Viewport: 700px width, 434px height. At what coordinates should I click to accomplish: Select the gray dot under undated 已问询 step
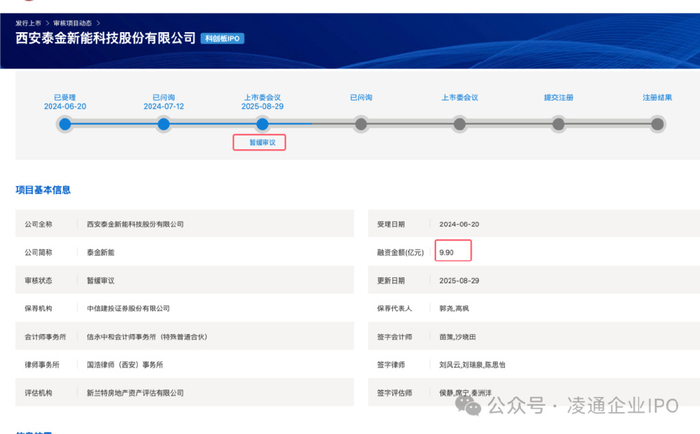click(361, 124)
